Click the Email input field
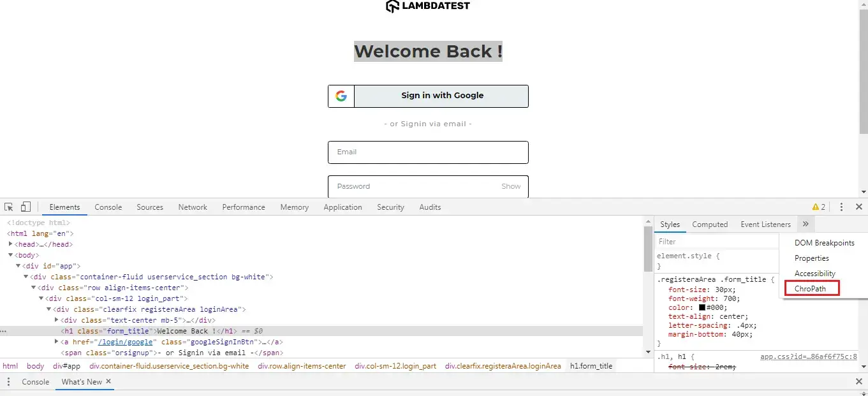 [x=428, y=152]
